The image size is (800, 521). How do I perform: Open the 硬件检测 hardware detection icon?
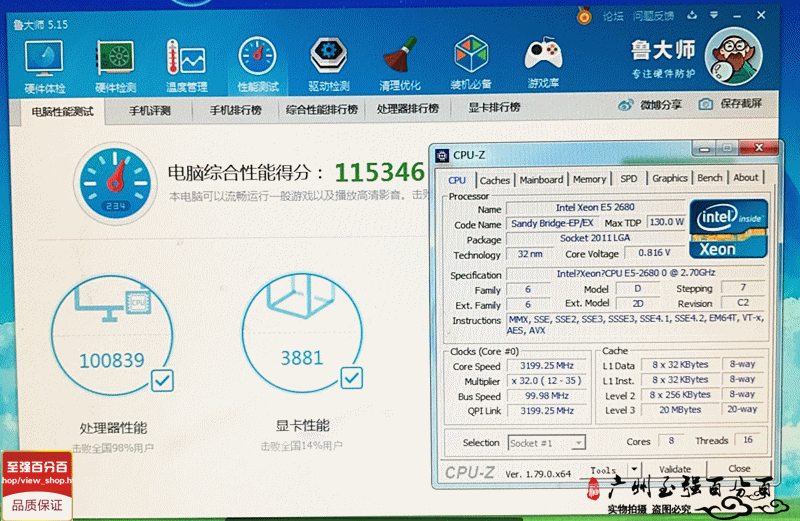tap(116, 66)
